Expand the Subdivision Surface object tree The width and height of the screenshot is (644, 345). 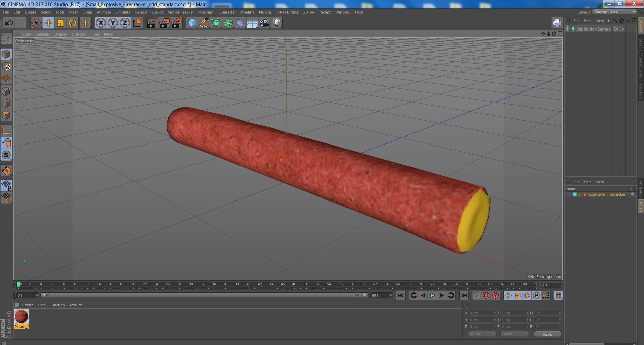568,29
